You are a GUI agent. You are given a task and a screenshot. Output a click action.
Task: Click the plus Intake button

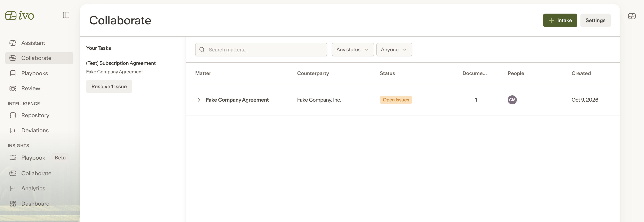[x=560, y=21]
